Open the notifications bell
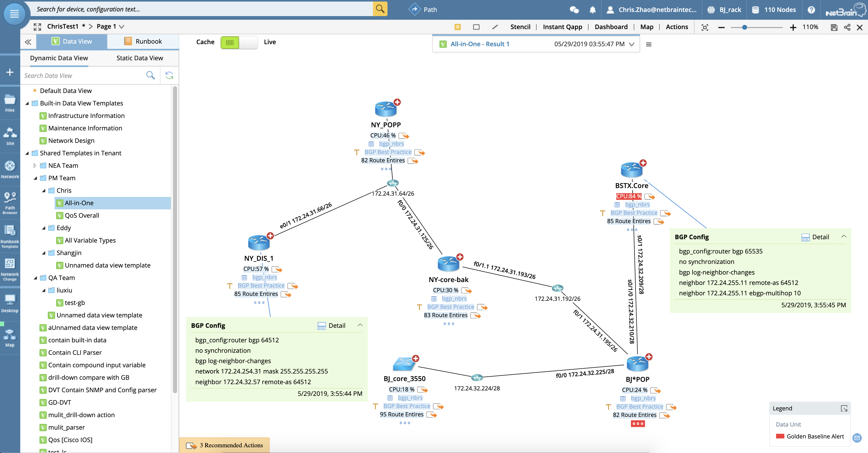Image resolution: width=868 pixels, height=453 pixels. click(x=593, y=10)
